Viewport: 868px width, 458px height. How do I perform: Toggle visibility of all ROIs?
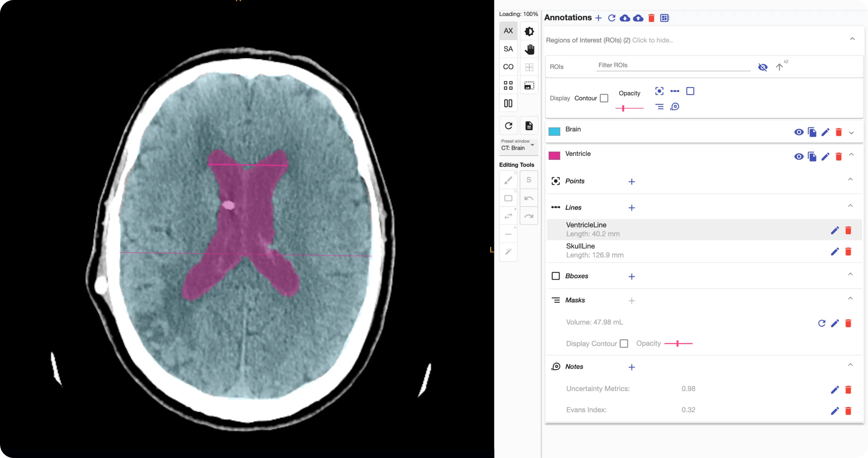[763, 67]
